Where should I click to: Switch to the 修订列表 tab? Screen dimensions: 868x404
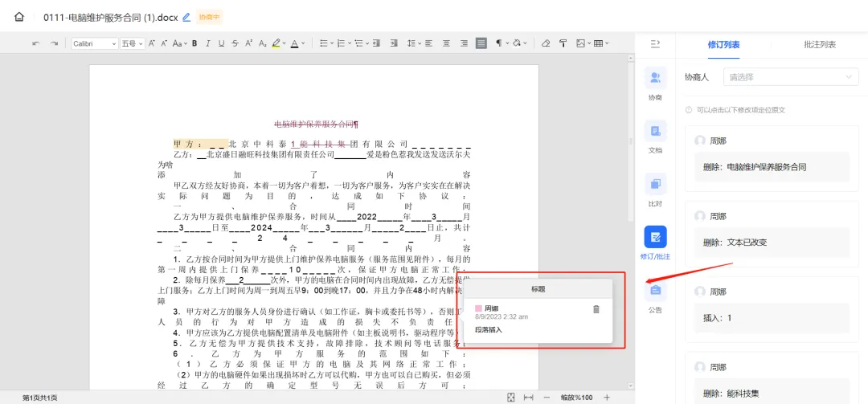pos(723,44)
